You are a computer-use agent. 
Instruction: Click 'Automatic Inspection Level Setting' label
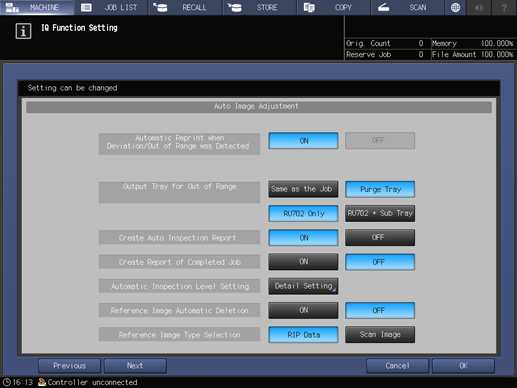(179, 286)
